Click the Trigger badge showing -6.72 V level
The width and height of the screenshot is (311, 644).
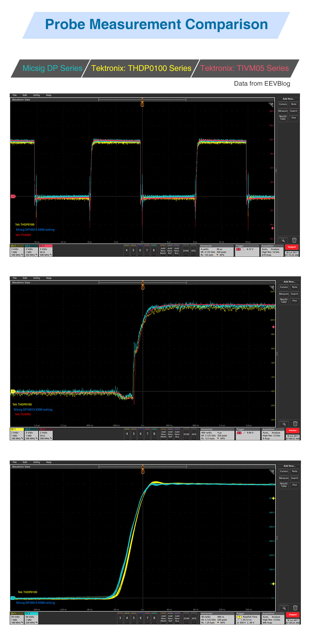248,250
